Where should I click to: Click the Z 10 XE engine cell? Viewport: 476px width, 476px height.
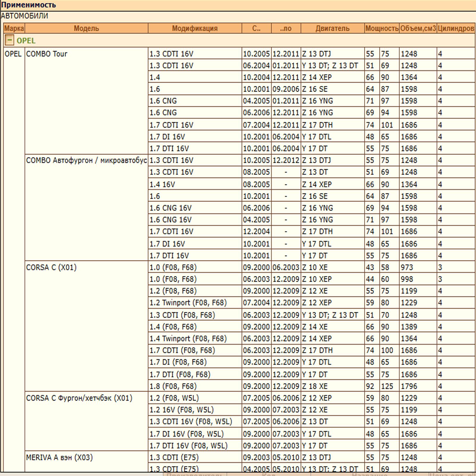pos(315,267)
